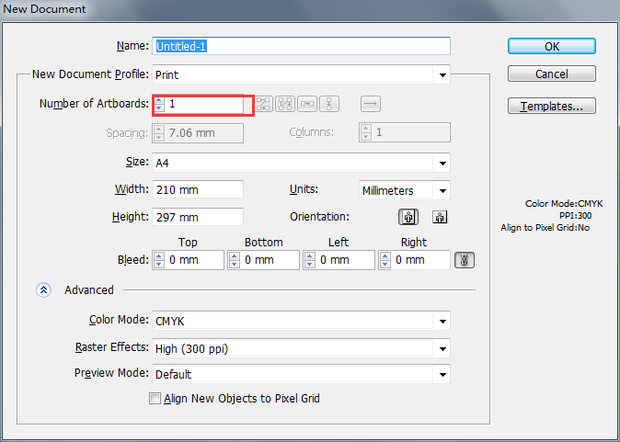Click the Cancel button

pyautogui.click(x=551, y=74)
